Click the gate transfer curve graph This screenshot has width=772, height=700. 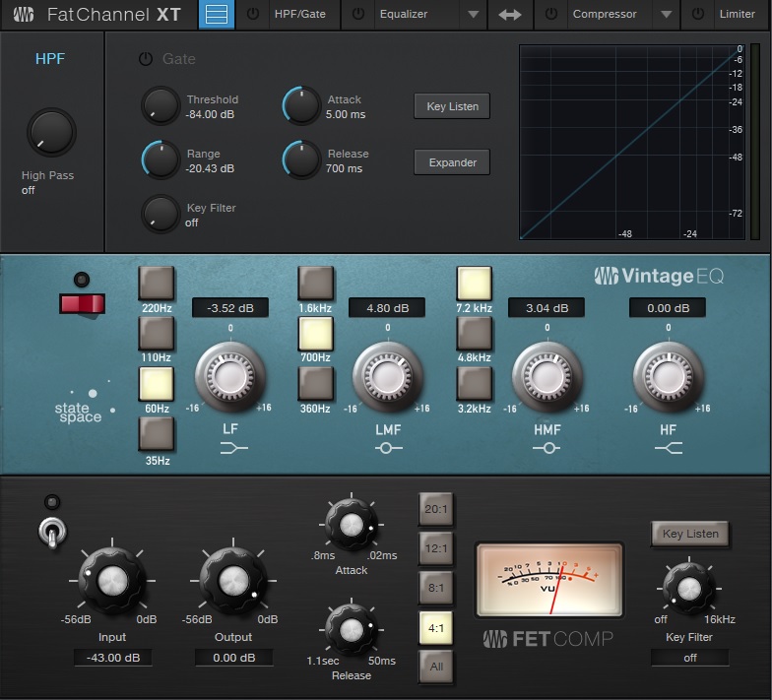(632, 142)
